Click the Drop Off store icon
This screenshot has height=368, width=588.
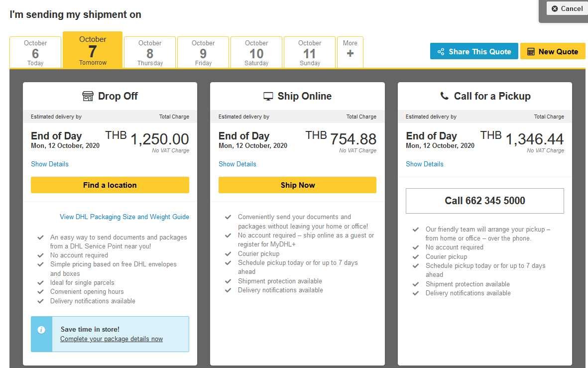(x=88, y=96)
